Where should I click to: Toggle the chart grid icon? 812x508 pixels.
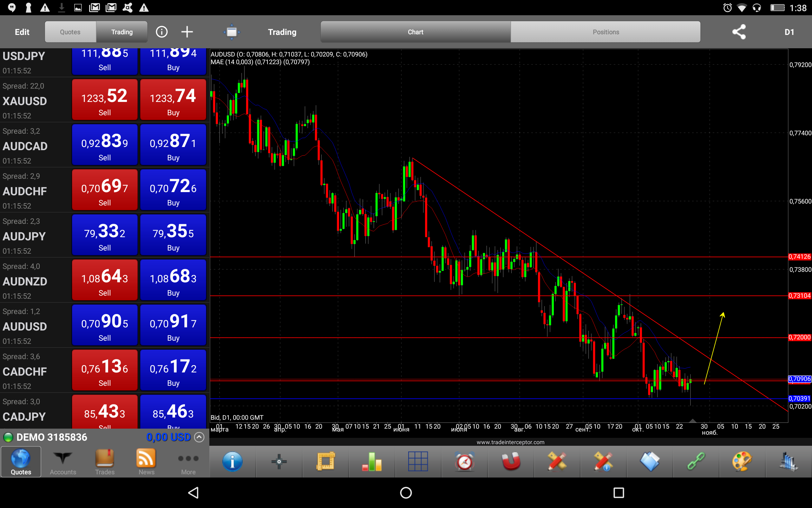click(x=418, y=461)
